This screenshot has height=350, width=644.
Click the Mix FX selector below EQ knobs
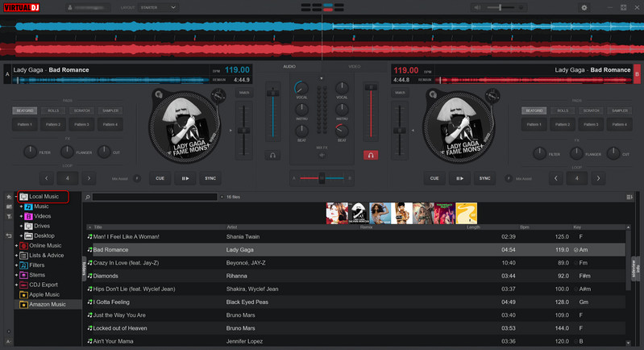tap(322, 156)
